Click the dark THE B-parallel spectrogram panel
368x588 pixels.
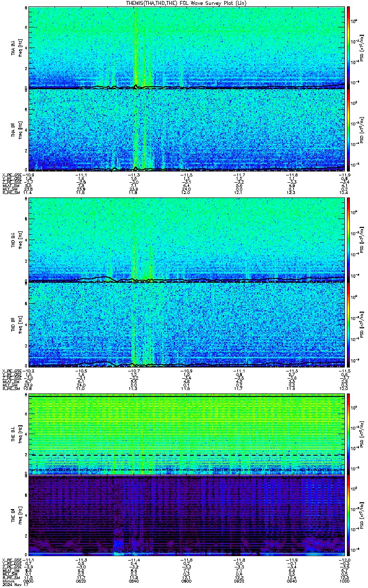tap(186, 515)
